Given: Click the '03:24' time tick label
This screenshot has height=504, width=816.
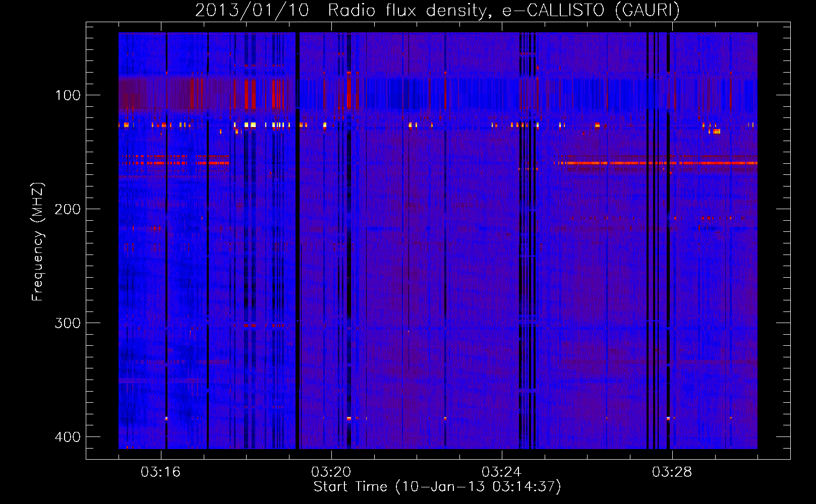Looking at the screenshot, I should (501, 472).
